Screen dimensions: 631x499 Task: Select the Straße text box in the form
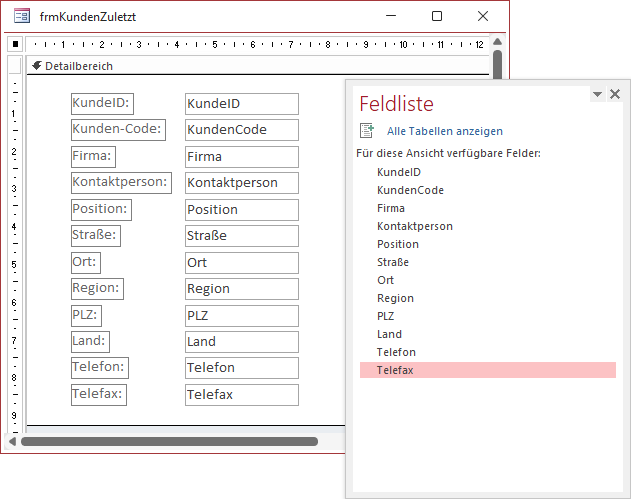point(242,235)
